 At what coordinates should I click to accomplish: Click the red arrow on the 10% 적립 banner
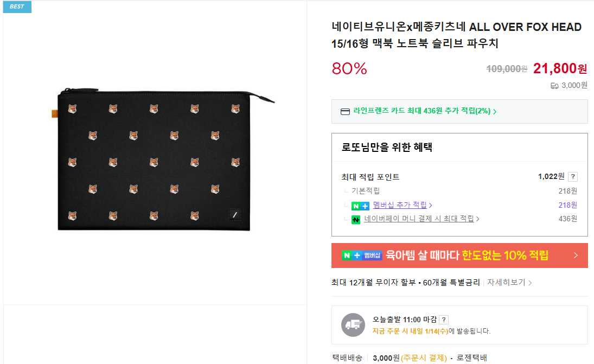pyautogui.click(x=576, y=254)
